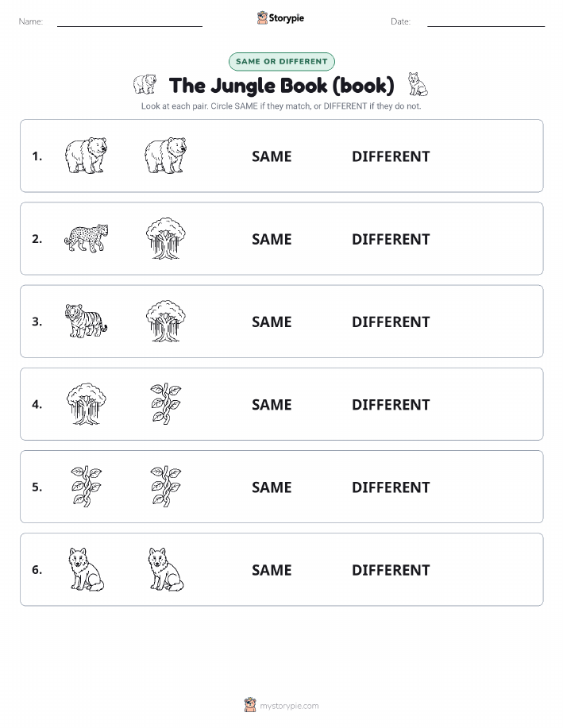This screenshot has height=728, width=563.
Task: Click the Name input line
Action: pyautogui.click(x=129, y=22)
